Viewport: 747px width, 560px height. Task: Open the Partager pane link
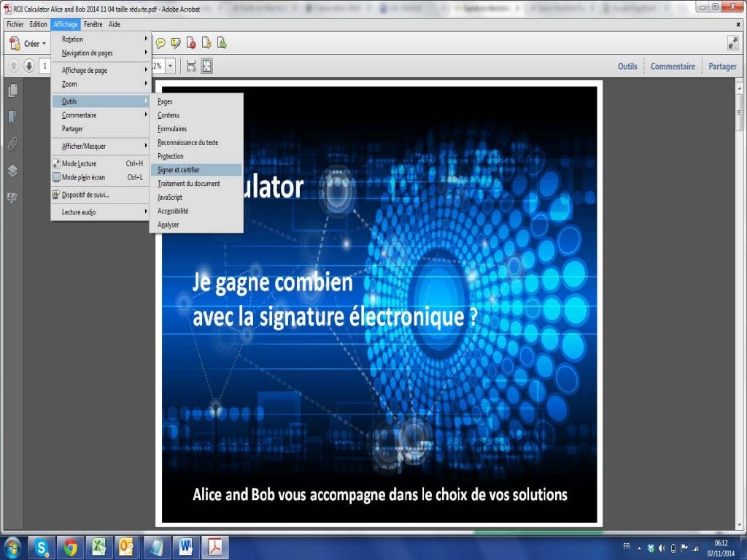click(x=722, y=66)
